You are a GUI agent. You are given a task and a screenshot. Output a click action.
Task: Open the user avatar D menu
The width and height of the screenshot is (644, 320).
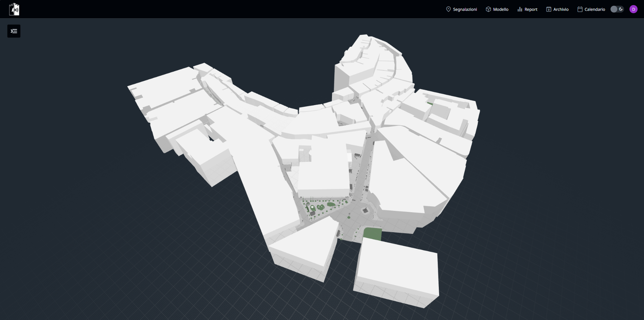click(634, 9)
